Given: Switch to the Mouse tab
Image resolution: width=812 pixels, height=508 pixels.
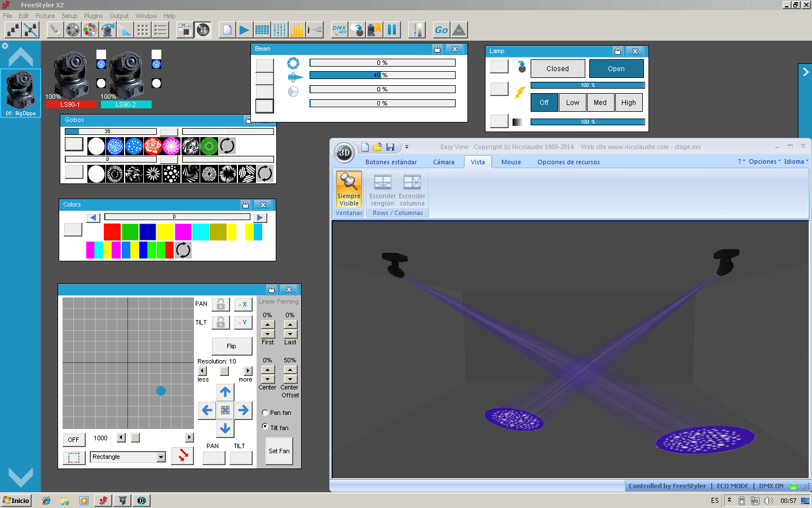Looking at the screenshot, I should (x=511, y=162).
